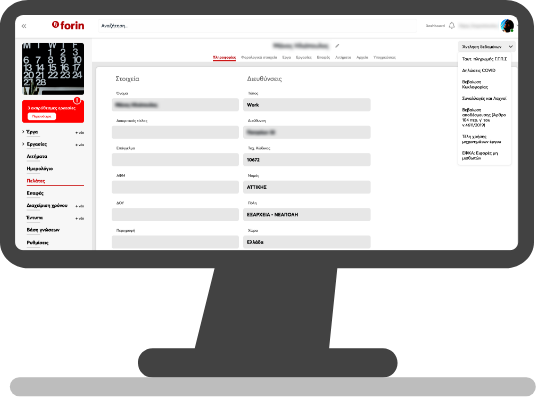Open the user avatar menu
Viewport: 536px width, 397px height.
[507, 26]
